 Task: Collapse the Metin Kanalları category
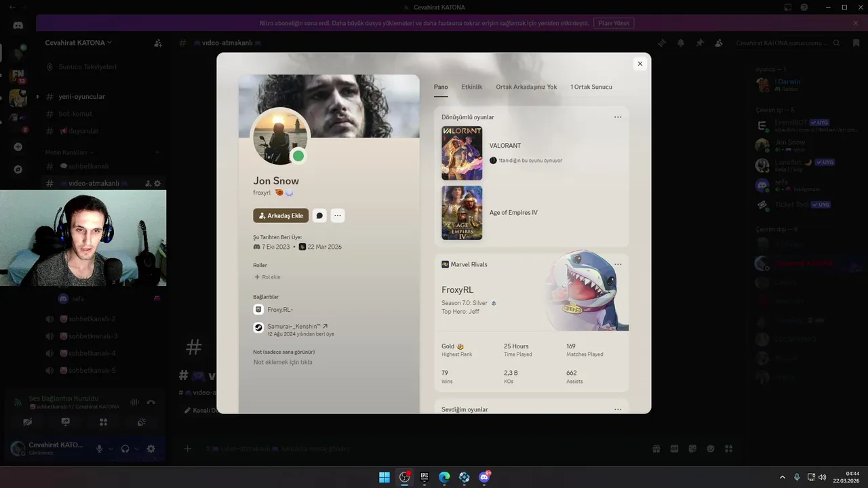(x=70, y=152)
